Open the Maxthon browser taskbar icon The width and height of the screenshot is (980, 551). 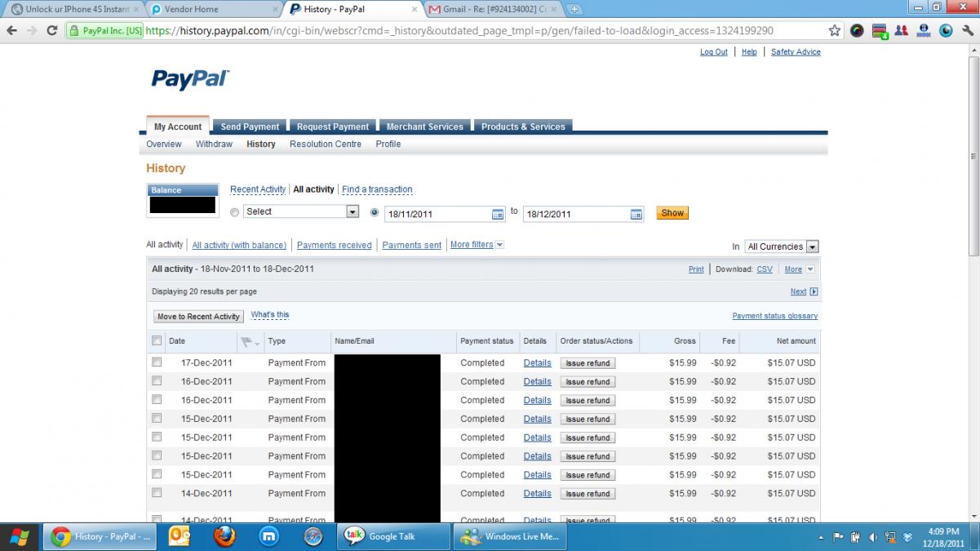(268, 536)
